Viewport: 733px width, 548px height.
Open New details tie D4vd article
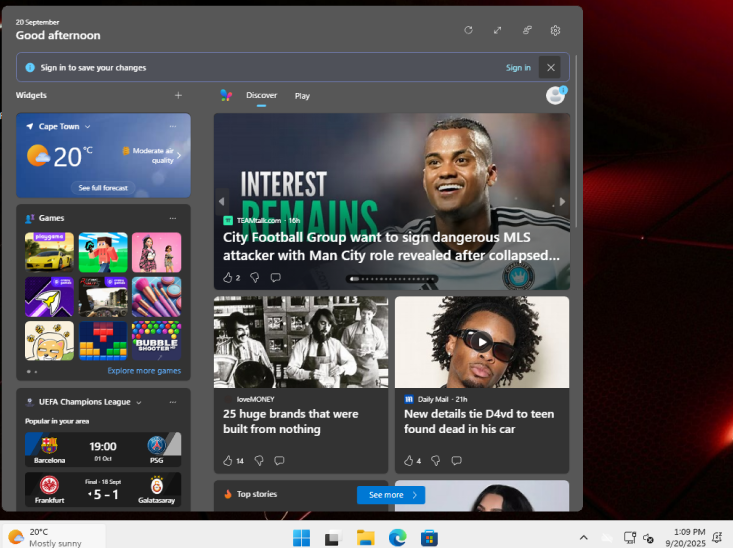[479, 421]
